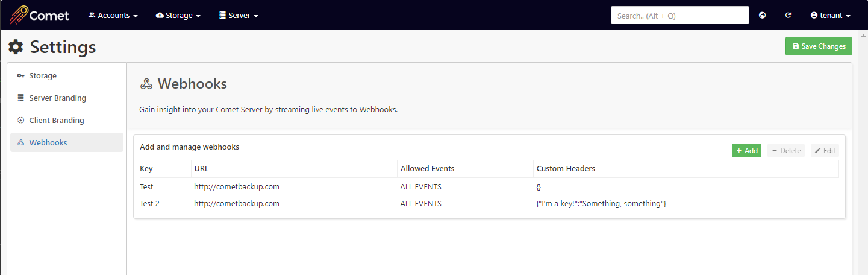Viewport: 868px width, 275px height.
Task: Expand the Storage navbar dropdown
Action: 178,15
